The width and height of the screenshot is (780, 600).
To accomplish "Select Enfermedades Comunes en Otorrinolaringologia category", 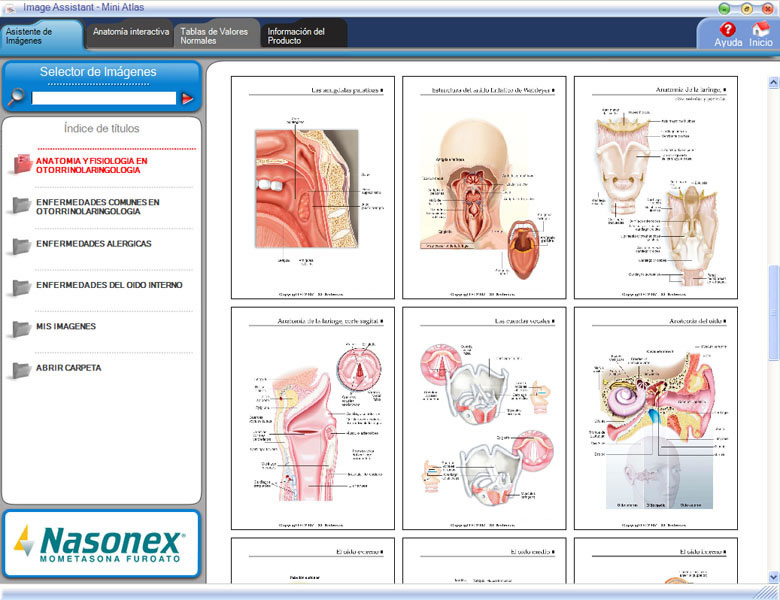I will [x=98, y=206].
